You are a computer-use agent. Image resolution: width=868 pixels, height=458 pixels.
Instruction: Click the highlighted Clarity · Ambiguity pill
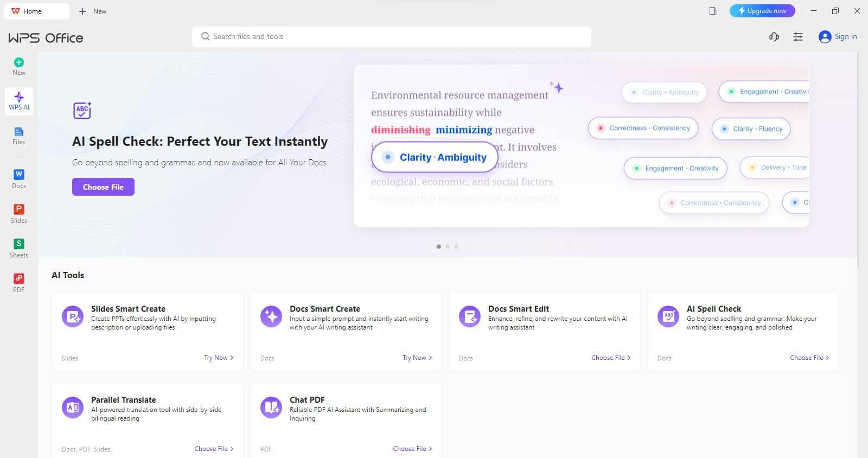pyautogui.click(x=435, y=157)
